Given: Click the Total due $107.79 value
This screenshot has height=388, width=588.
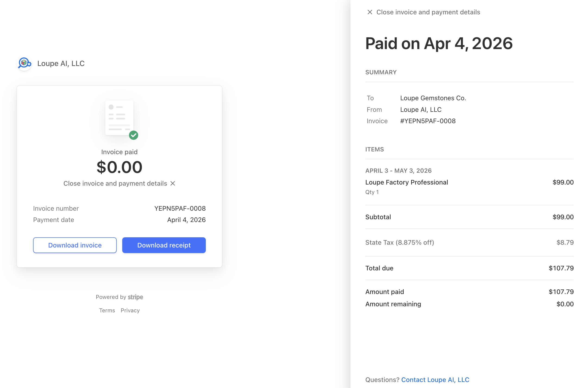Looking at the screenshot, I should pyautogui.click(x=561, y=268).
